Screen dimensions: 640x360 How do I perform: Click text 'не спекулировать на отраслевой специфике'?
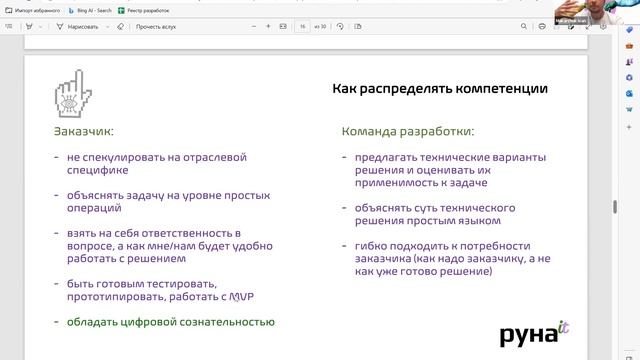pos(157,164)
